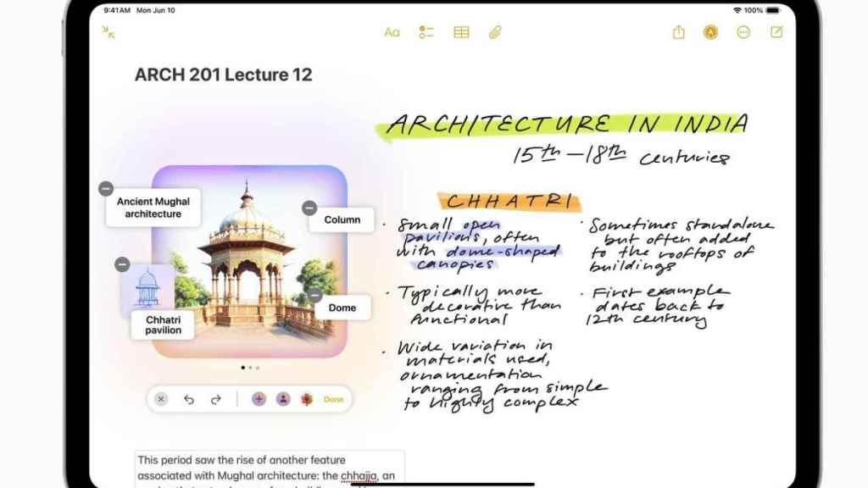Remove the Ancient Mughal architecture tag
The height and width of the screenshot is (488, 868).
105,188
